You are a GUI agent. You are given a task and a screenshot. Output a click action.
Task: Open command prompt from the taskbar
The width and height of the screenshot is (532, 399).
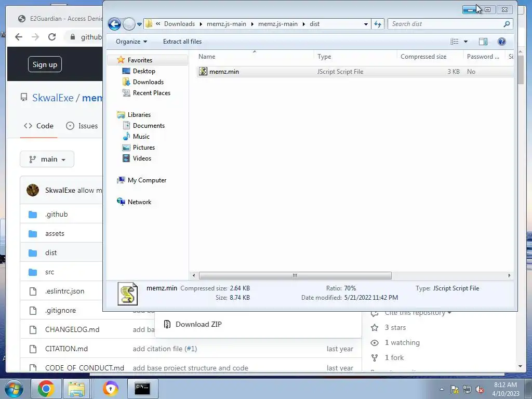point(142,389)
